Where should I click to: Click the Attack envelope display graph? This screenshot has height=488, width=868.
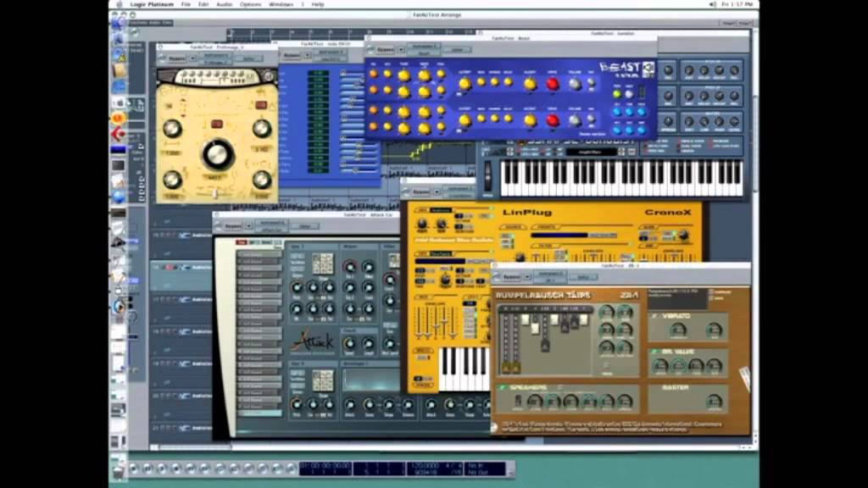coord(370,380)
